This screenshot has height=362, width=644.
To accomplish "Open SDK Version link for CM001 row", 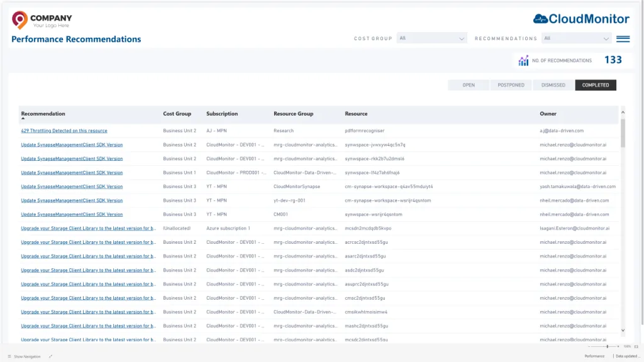I will click(72, 214).
